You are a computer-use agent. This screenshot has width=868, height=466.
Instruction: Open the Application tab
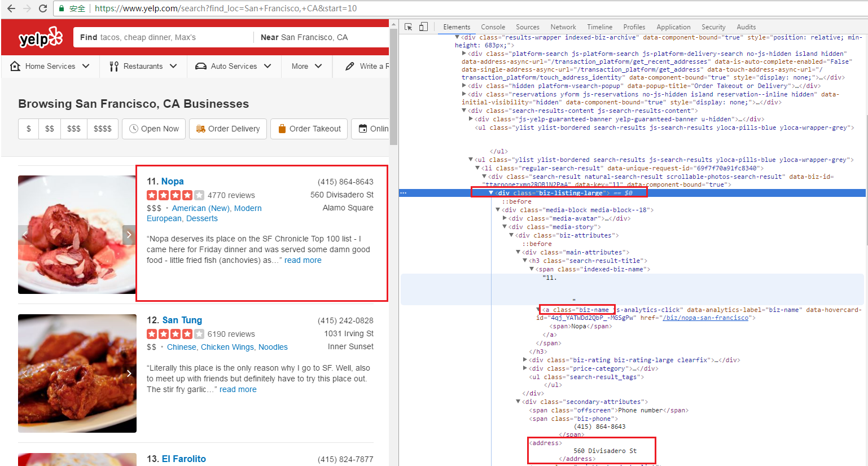point(673,27)
